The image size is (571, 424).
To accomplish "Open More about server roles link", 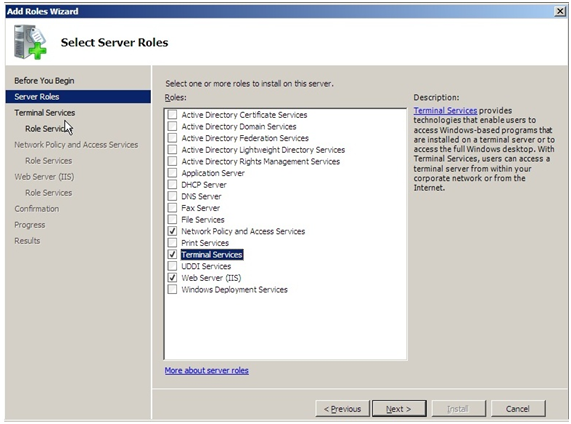I will (206, 370).
